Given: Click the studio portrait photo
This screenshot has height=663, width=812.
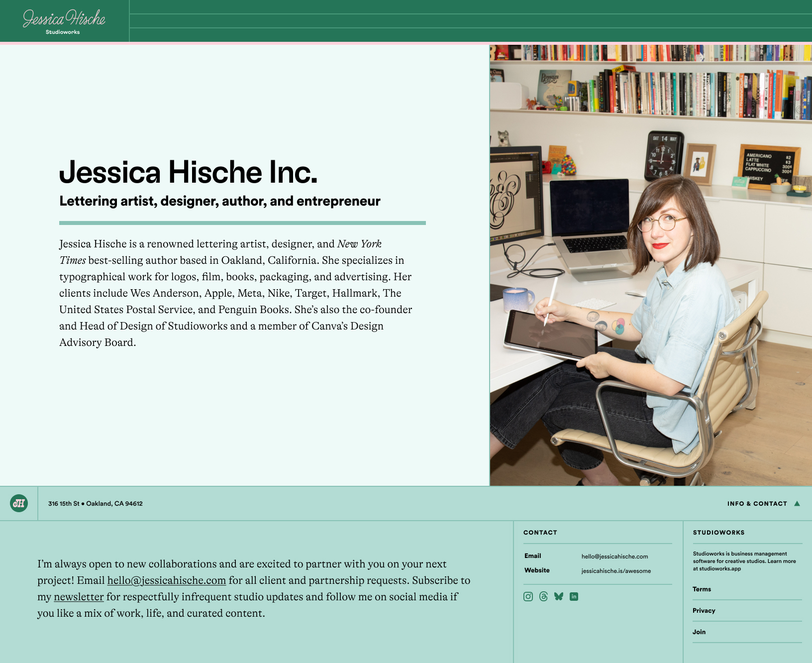Looking at the screenshot, I should [651, 265].
